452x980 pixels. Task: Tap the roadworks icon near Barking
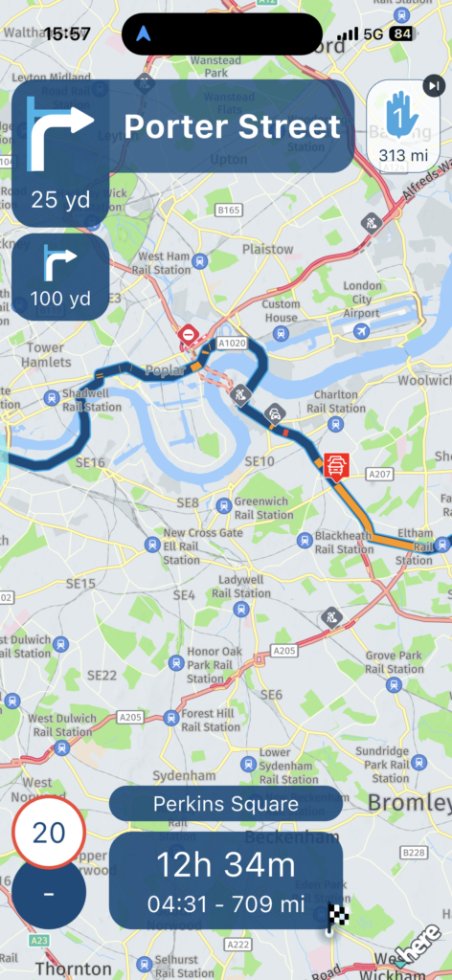tap(372, 221)
